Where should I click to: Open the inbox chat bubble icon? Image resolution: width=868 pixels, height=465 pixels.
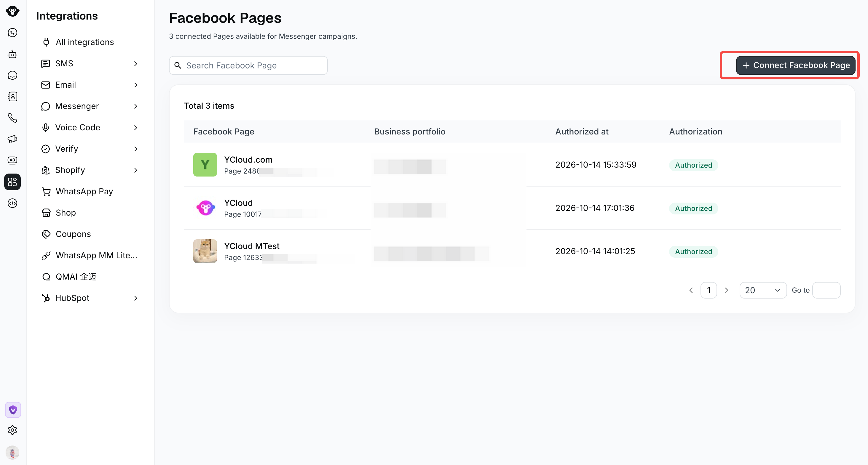click(x=12, y=76)
